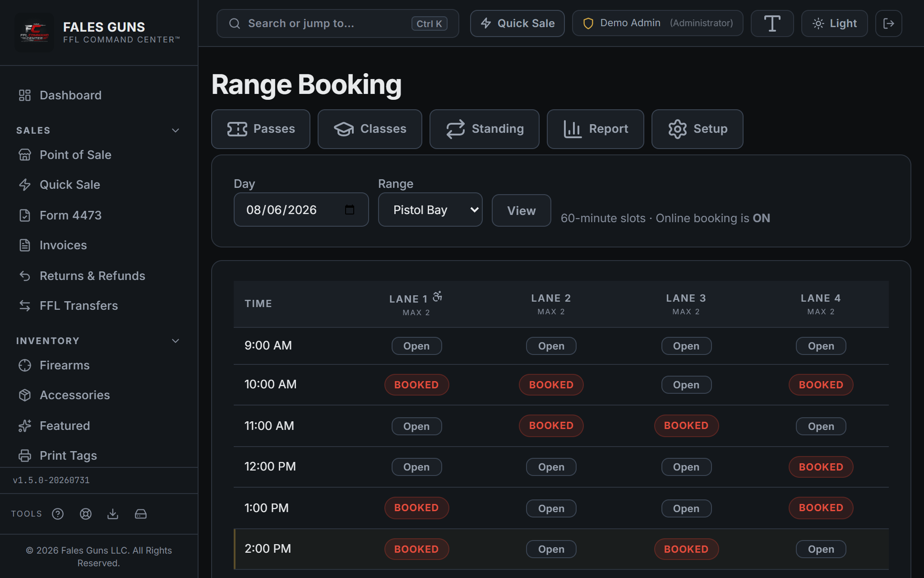Switch to Light theme
This screenshot has width=924, height=578.
click(834, 23)
